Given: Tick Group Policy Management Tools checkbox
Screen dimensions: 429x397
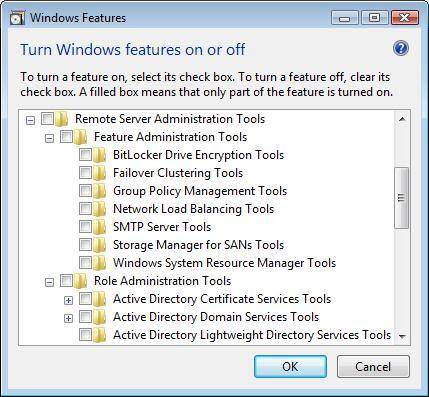Looking at the screenshot, I should click(85, 191).
